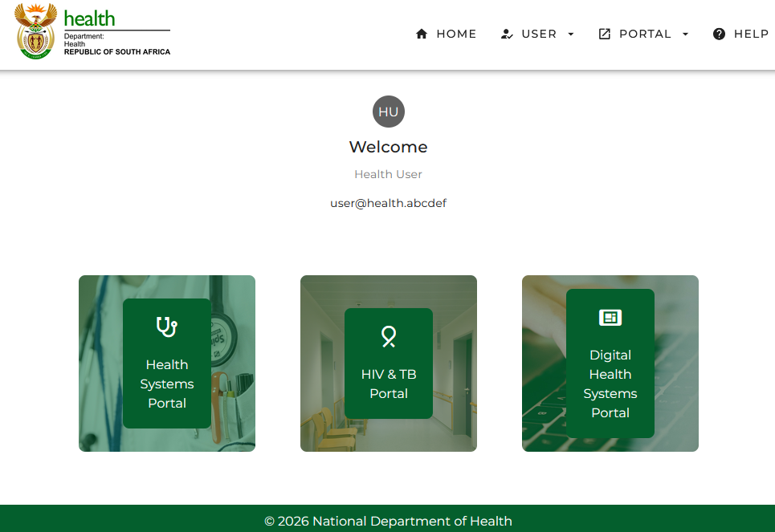Go to HOME in the navigation
775x532 pixels.
pyautogui.click(x=456, y=34)
